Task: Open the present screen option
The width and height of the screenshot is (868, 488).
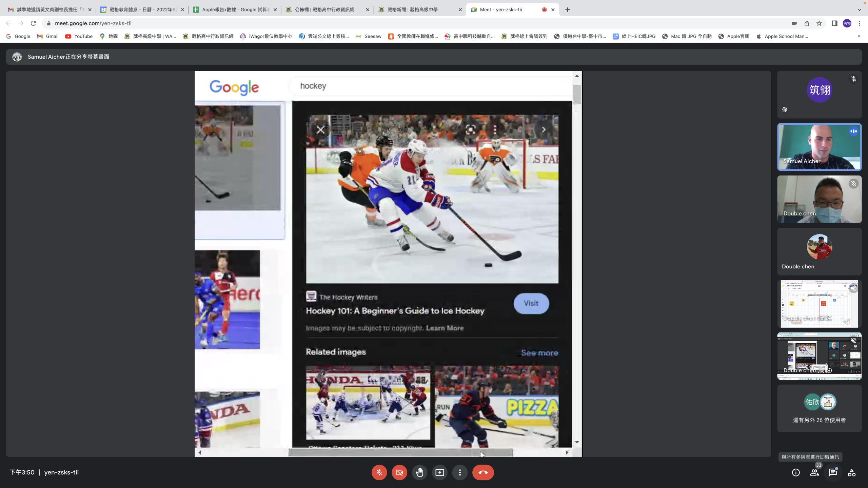Action: [440, 472]
